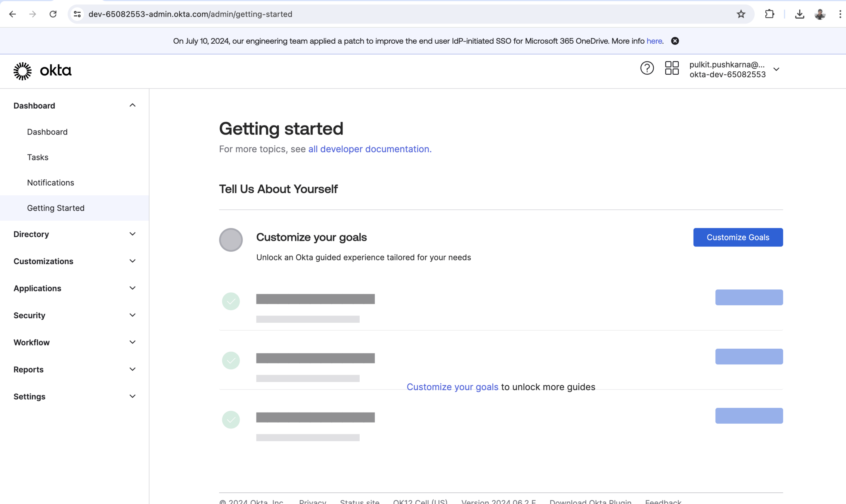
Task: Bookmark this page with the star icon
Action: [741, 14]
